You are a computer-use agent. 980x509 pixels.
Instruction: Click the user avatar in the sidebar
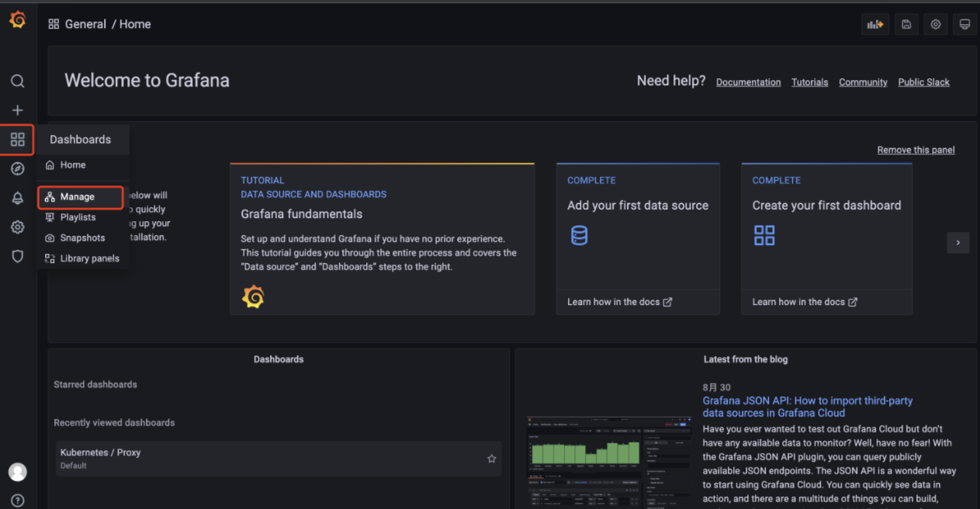[17, 472]
